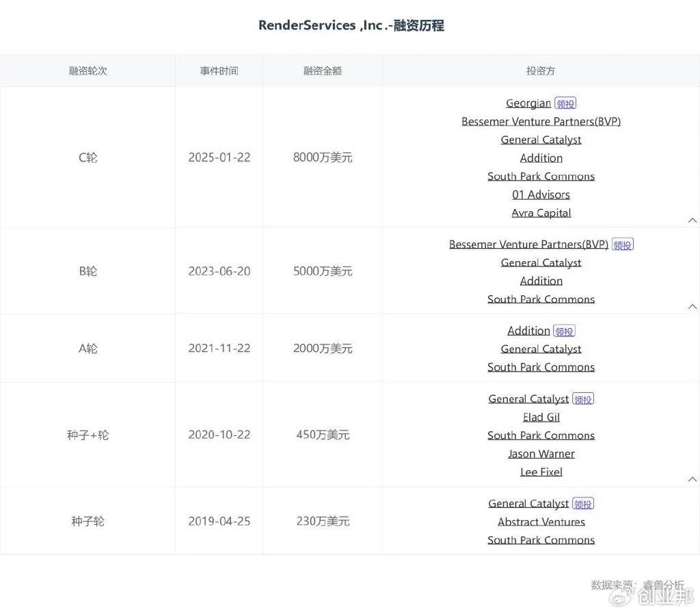
Task: Select the A轮 round cell
Action: [87, 349]
